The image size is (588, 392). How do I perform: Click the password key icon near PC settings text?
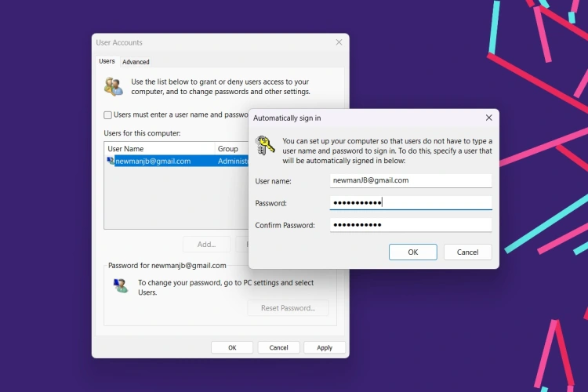[x=120, y=286]
